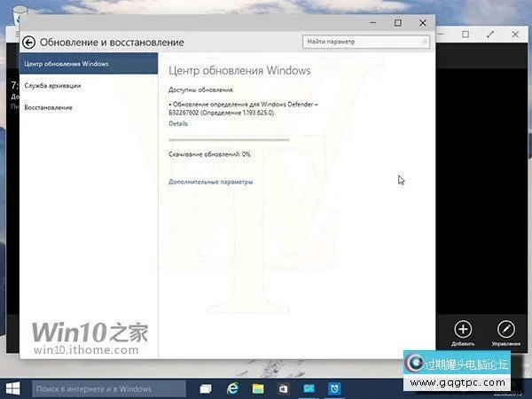
Task: Click the teal mail app taskbar icon
Action: pyautogui.click(x=309, y=388)
